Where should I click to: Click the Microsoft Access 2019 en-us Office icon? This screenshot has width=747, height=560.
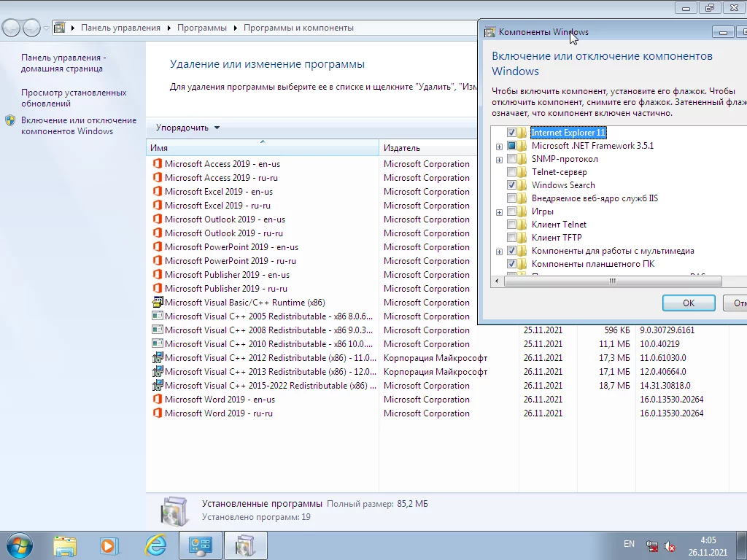158,164
